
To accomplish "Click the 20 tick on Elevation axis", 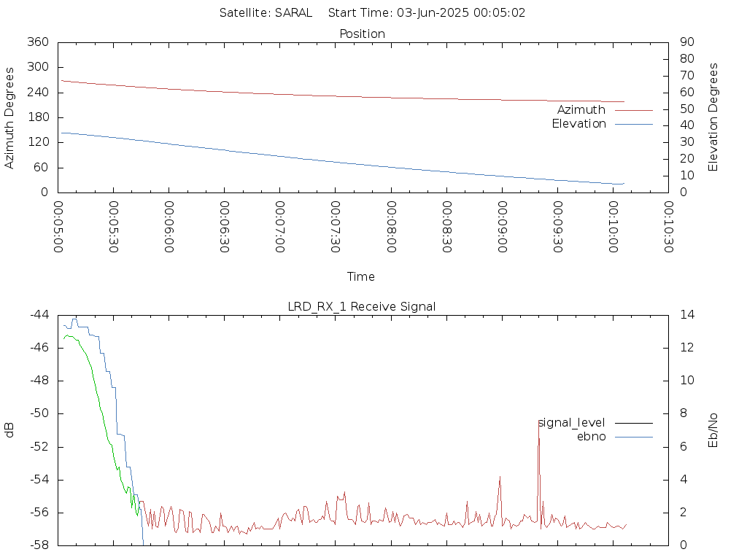I will tap(687, 158).
